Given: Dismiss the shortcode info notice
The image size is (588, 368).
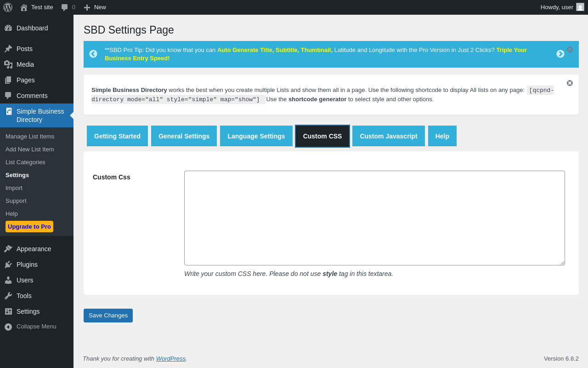Looking at the screenshot, I should click(570, 83).
